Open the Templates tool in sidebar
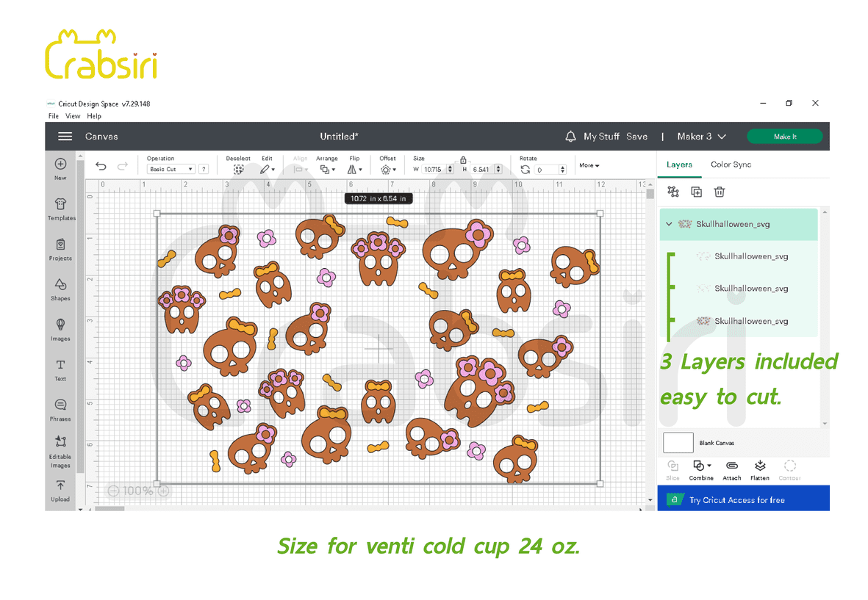The width and height of the screenshot is (868, 600). [61, 207]
